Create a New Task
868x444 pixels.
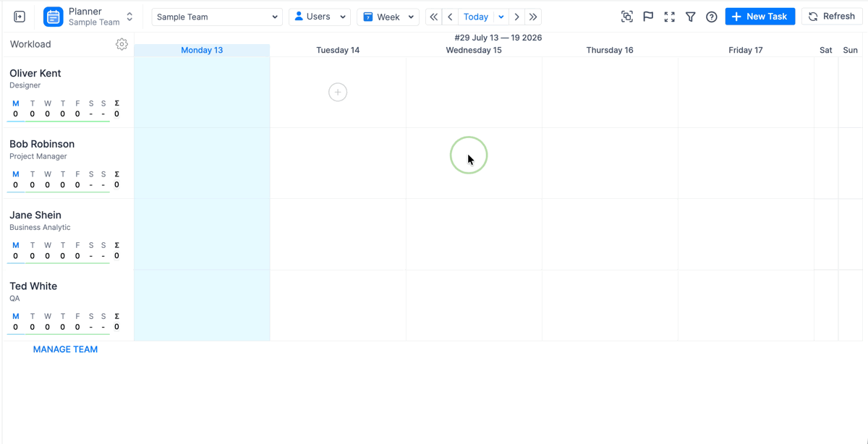(760, 17)
